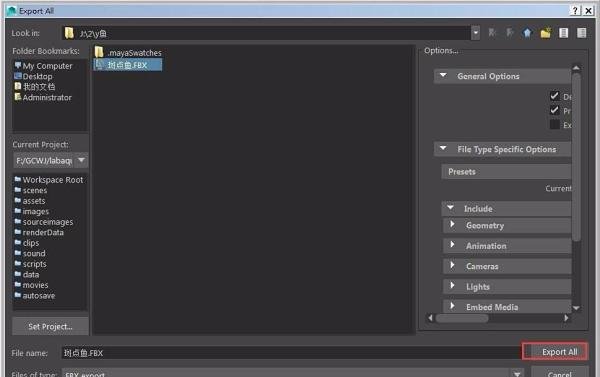Go up to parent folder icon

click(527, 33)
